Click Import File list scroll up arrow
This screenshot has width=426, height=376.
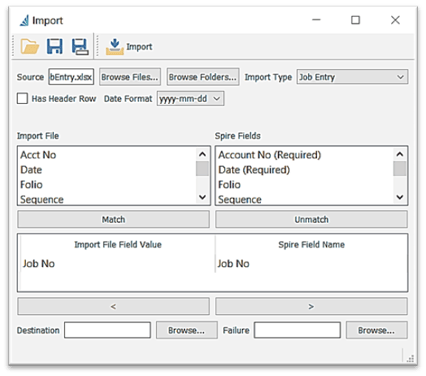coord(202,154)
